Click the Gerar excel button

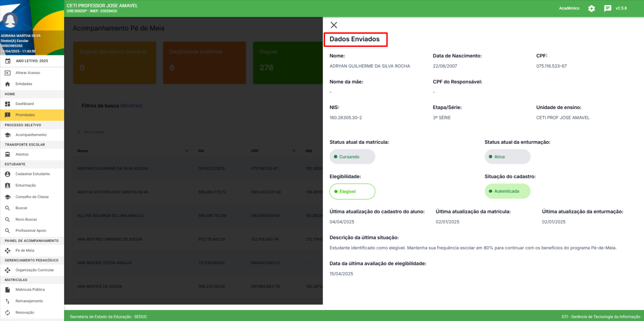point(91,132)
